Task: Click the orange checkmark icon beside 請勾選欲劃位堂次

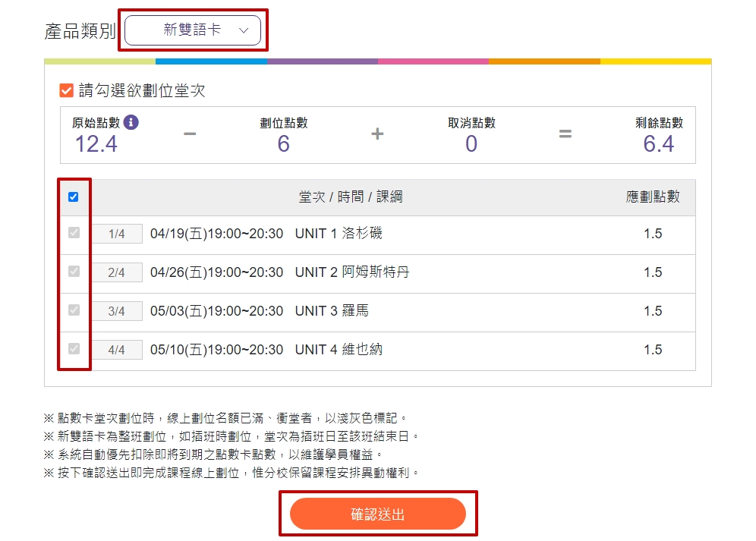Action: [x=67, y=90]
